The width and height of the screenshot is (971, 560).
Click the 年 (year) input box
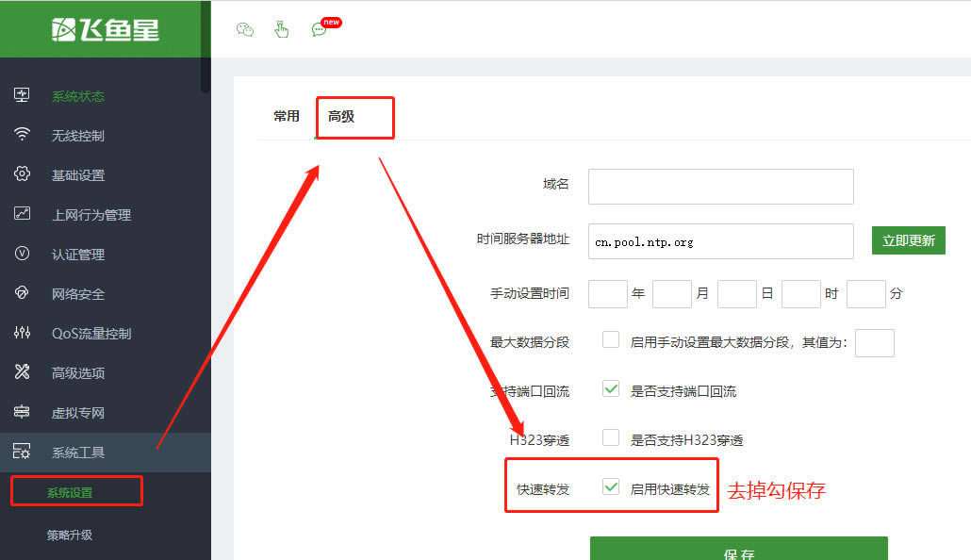[x=607, y=293]
